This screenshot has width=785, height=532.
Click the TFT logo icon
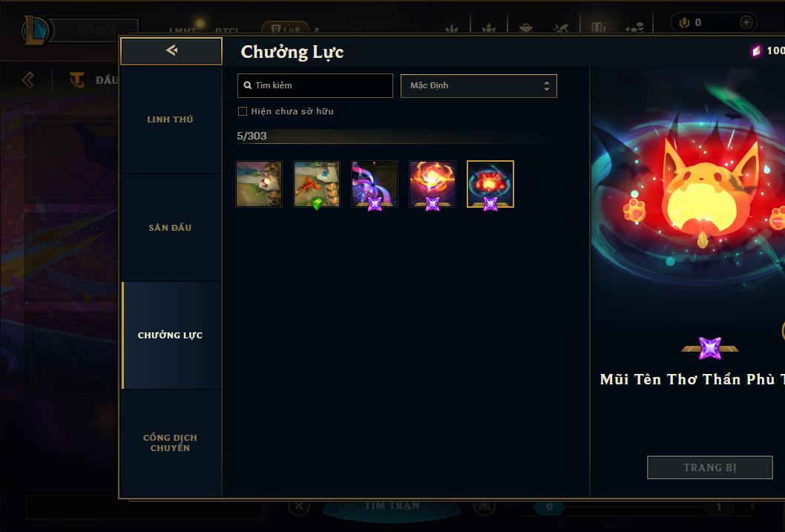[x=77, y=80]
